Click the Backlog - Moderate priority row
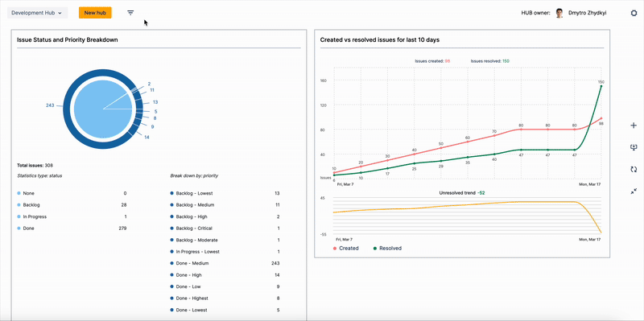The height and width of the screenshot is (321, 644). pyautogui.click(x=225, y=240)
